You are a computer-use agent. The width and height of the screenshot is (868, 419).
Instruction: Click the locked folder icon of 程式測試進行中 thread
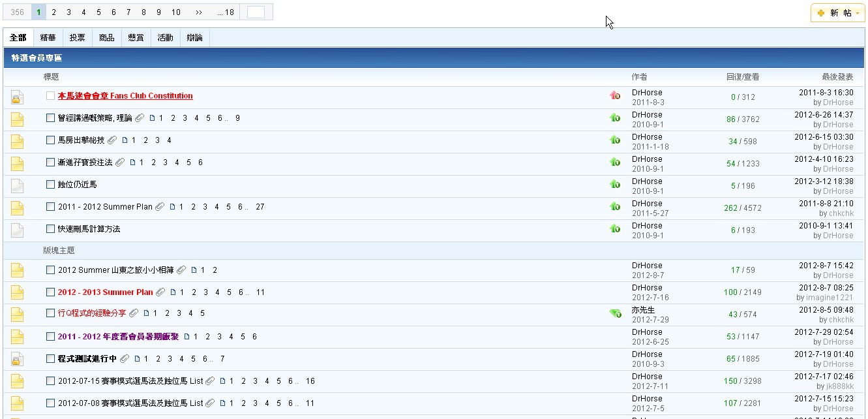(17, 360)
